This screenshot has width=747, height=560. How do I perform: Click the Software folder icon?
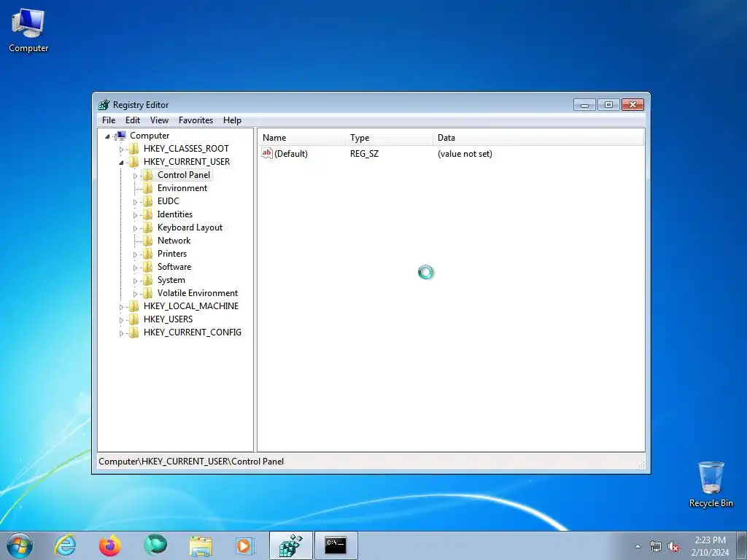(x=148, y=267)
